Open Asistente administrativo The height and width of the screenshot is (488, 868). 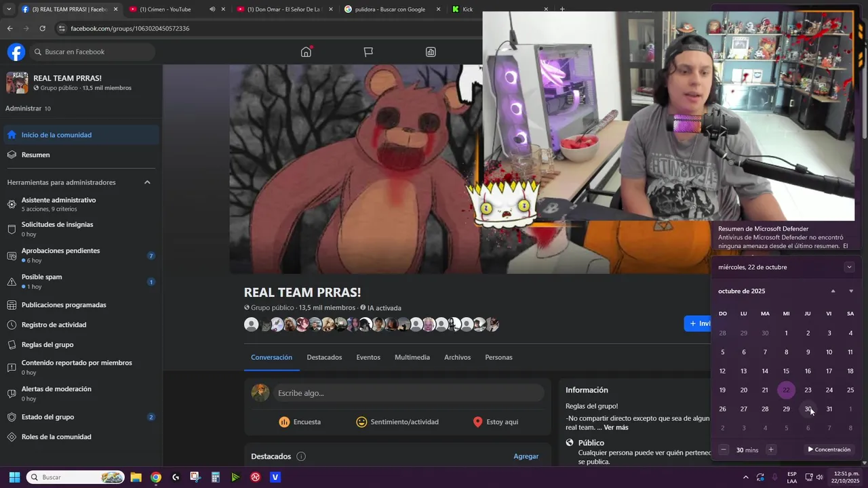81,204
